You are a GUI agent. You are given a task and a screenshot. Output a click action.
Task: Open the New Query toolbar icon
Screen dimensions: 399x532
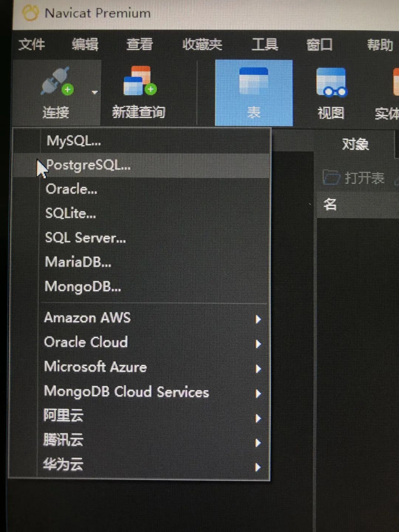(x=140, y=81)
